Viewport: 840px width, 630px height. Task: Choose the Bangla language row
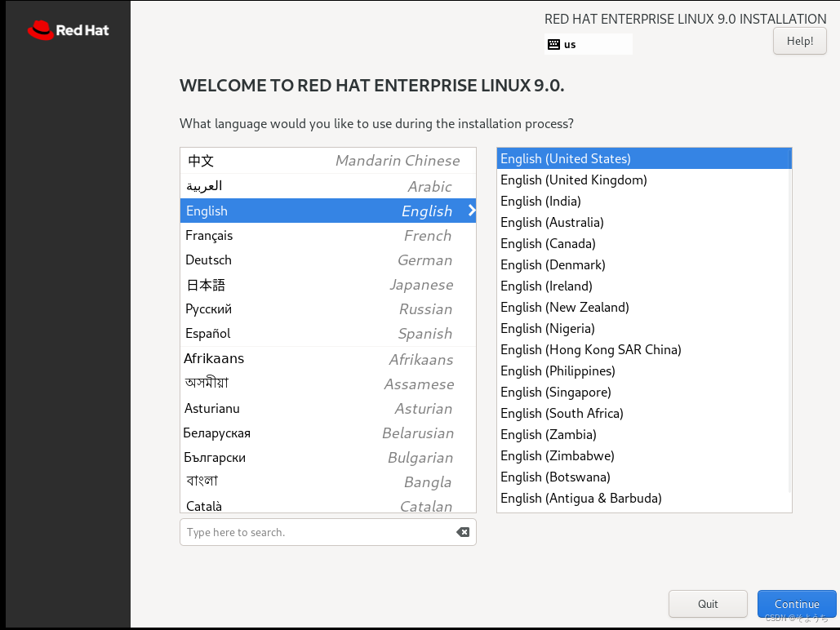[328, 481]
